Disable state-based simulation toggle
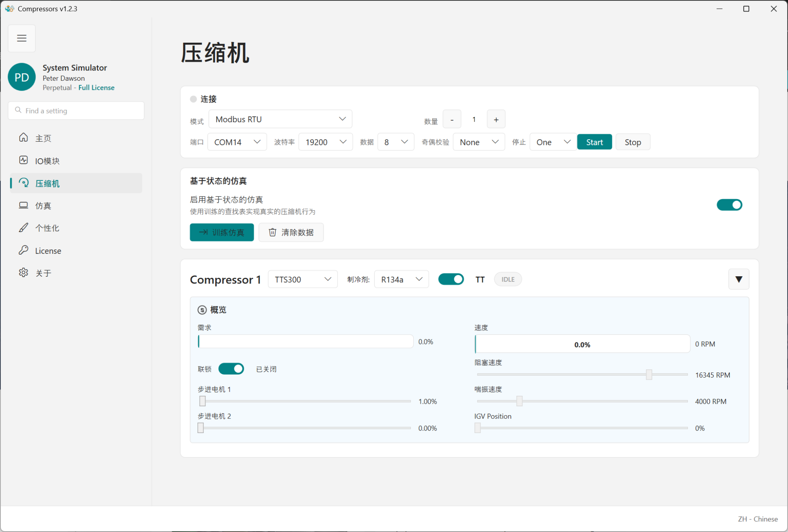Screen dimensions: 788x532 (x=729, y=205)
